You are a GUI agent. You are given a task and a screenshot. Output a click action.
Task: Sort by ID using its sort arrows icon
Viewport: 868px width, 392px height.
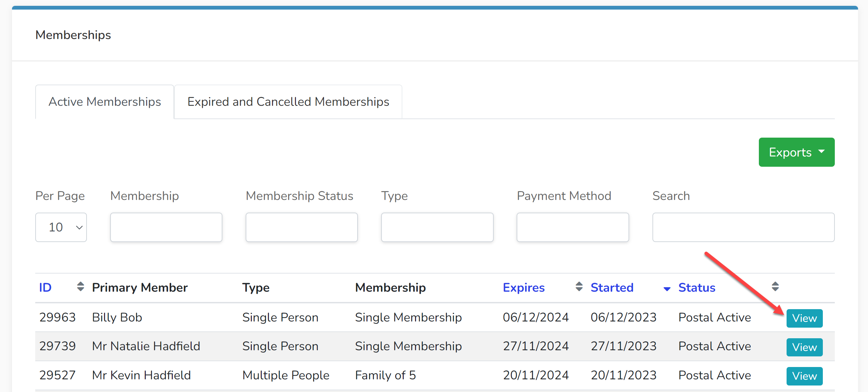tap(80, 287)
